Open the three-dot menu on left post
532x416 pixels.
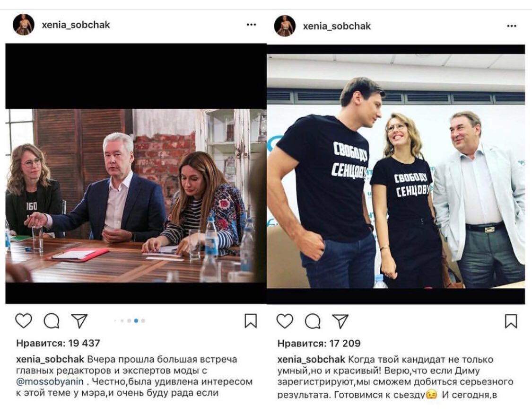(x=252, y=25)
